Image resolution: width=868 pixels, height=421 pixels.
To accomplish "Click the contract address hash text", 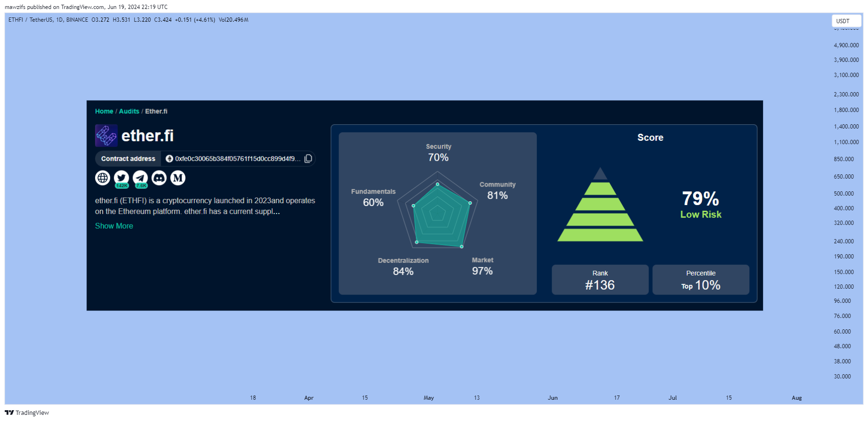I will point(238,159).
